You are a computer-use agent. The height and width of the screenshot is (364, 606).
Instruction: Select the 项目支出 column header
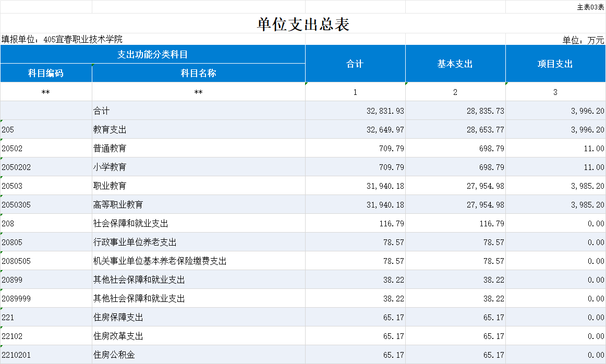[x=555, y=64]
